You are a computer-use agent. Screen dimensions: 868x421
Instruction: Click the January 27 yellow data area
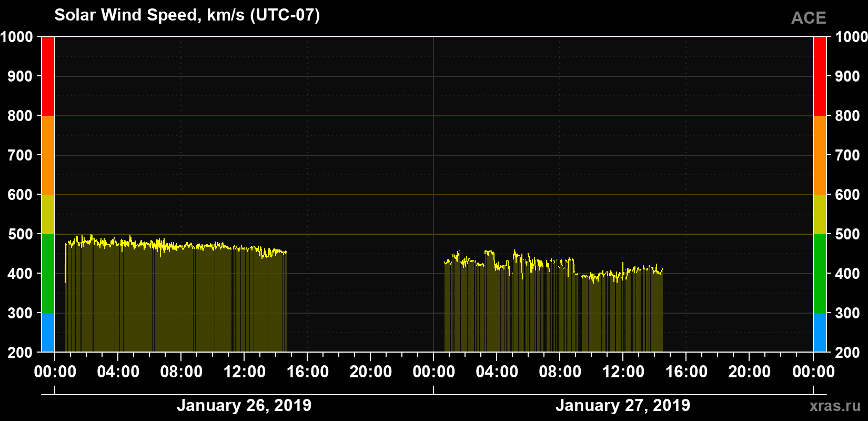(x=553, y=305)
